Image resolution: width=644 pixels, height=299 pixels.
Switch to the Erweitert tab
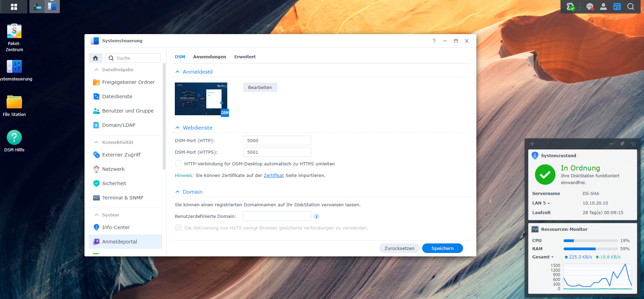coord(245,57)
